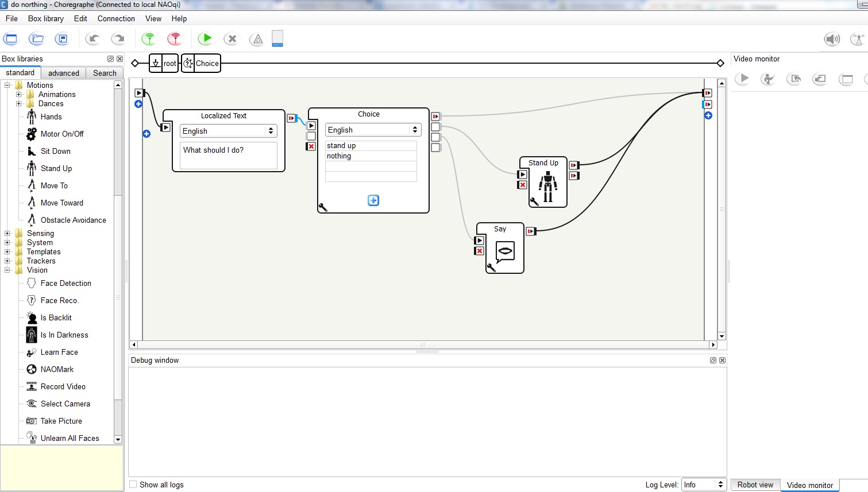
Task: Save project using the disk icon
Action: [x=62, y=39]
